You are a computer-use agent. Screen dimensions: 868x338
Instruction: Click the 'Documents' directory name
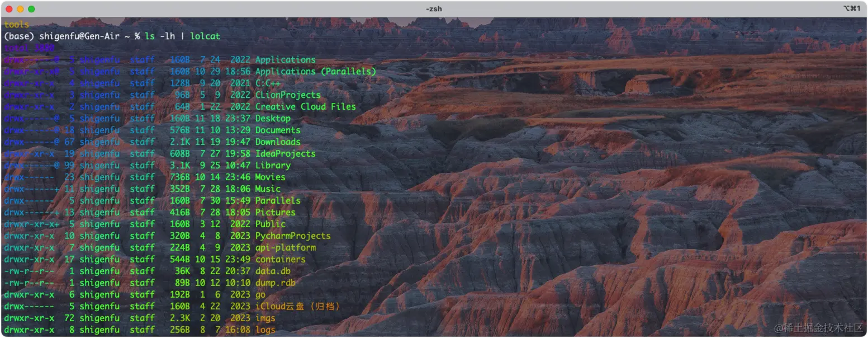[x=278, y=130]
